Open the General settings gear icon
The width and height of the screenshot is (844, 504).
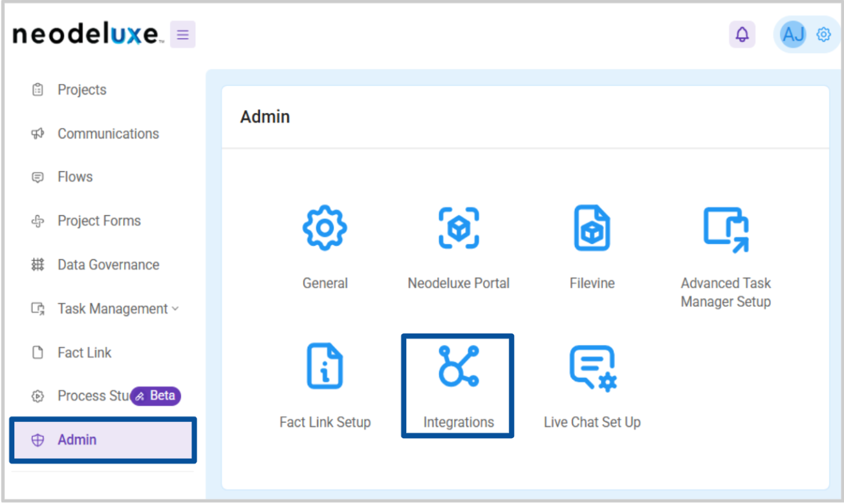pyautogui.click(x=325, y=228)
